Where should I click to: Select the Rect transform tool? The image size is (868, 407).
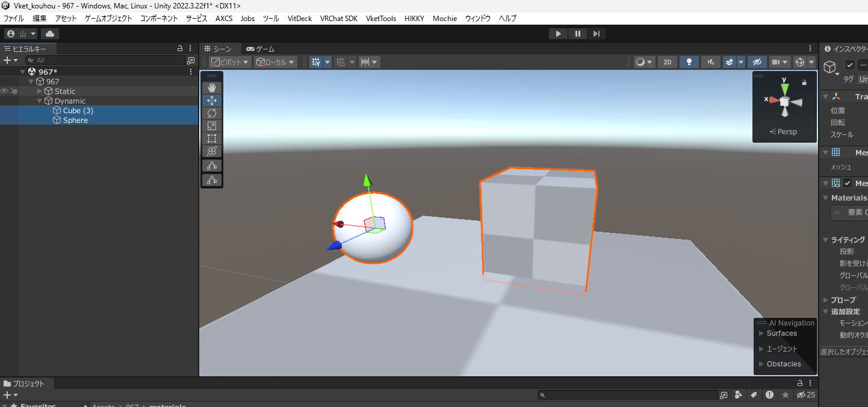point(212,138)
